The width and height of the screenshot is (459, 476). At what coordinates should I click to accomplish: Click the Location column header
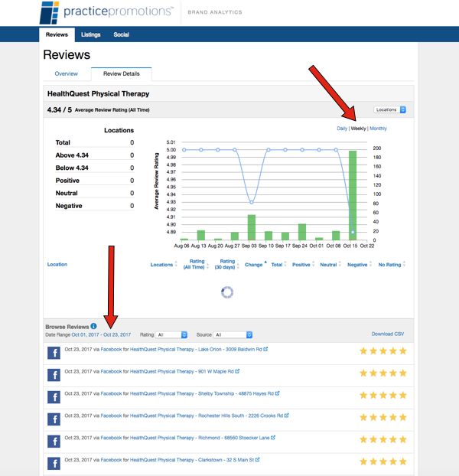click(x=57, y=265)
